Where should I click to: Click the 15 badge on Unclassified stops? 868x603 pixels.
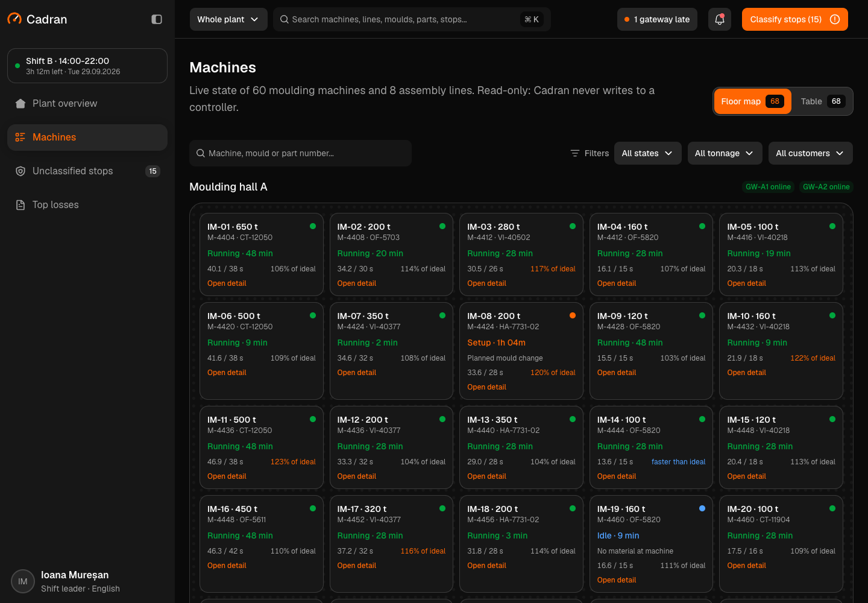(x=153, y=171)
